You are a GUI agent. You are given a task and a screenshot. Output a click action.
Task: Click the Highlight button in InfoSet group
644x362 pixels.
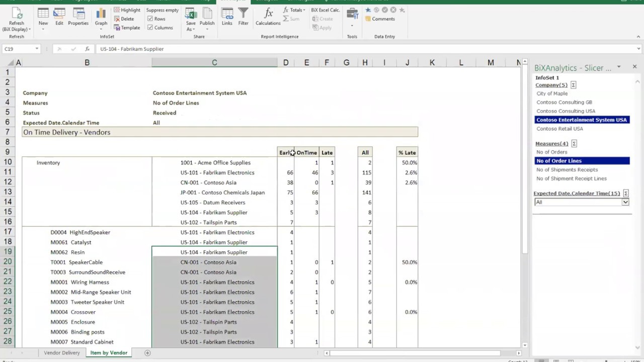tap(127, 10)
